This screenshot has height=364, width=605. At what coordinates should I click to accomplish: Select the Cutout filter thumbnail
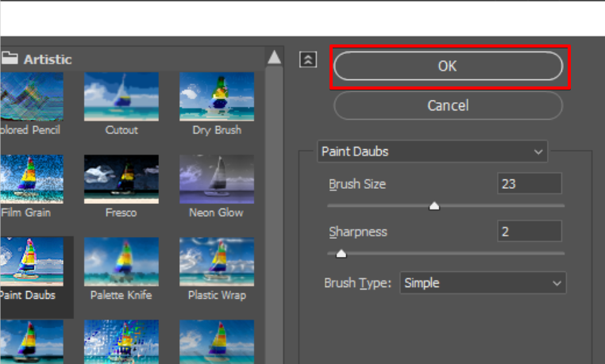tap(121, 97)
